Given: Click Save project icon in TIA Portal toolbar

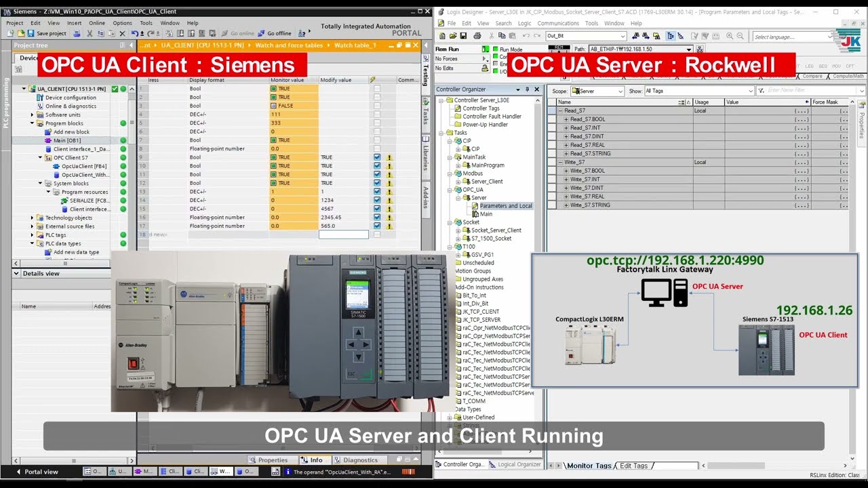Looking at the screenshot, I should coord(31,33).
